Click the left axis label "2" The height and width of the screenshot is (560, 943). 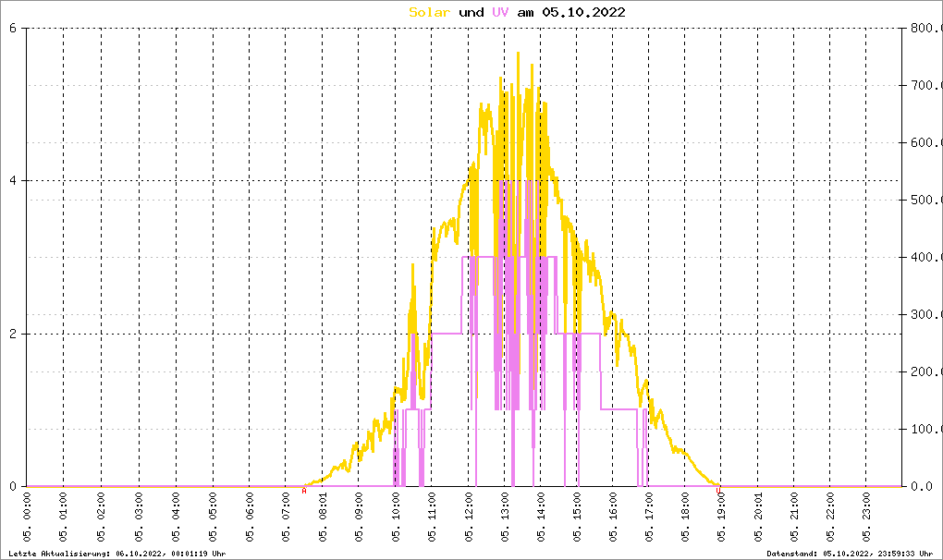tap(13, 334)
